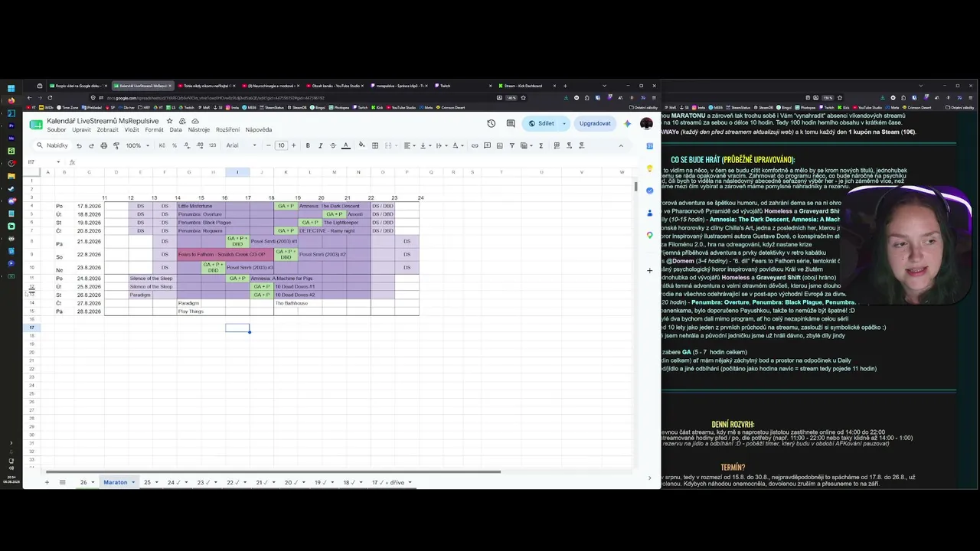
Task: Click the Redo toolbar icon
Action: [91, 145]
